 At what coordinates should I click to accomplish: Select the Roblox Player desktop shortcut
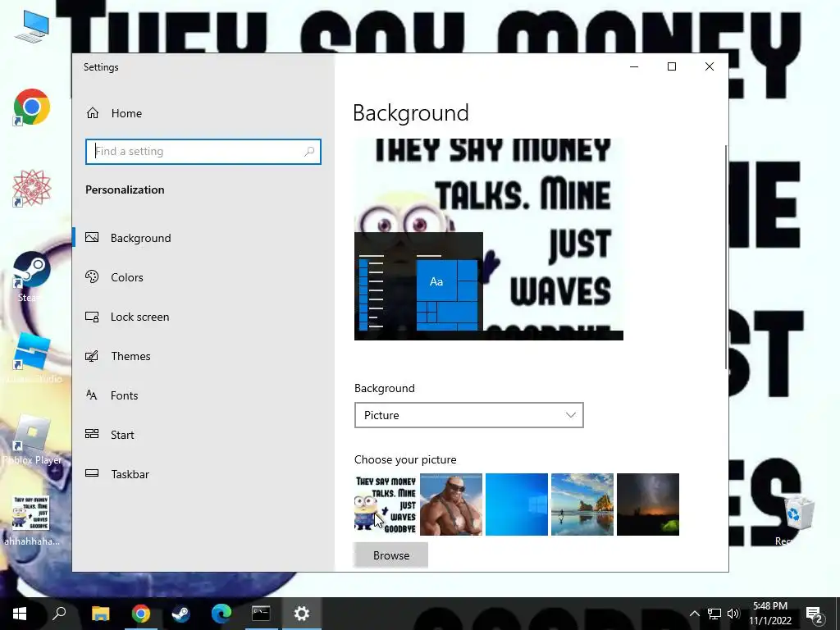[32, 440]
